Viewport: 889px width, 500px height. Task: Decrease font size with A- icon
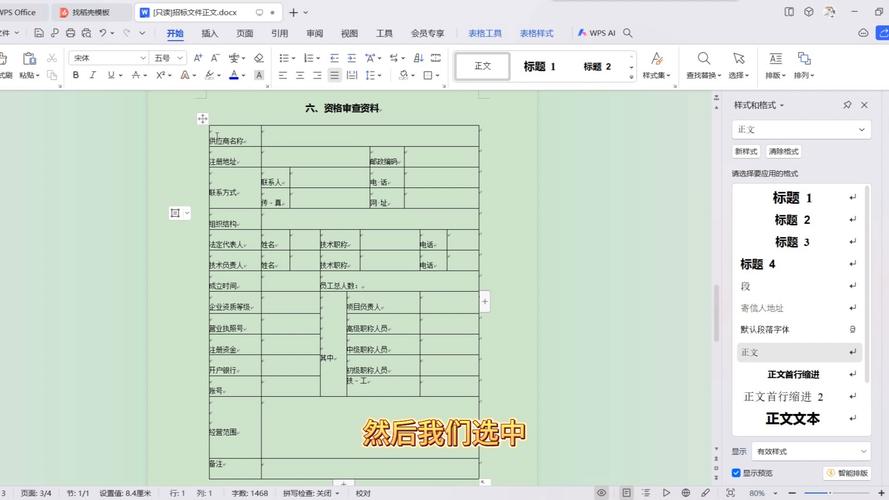pyautogui.click(x=215, y=58)
